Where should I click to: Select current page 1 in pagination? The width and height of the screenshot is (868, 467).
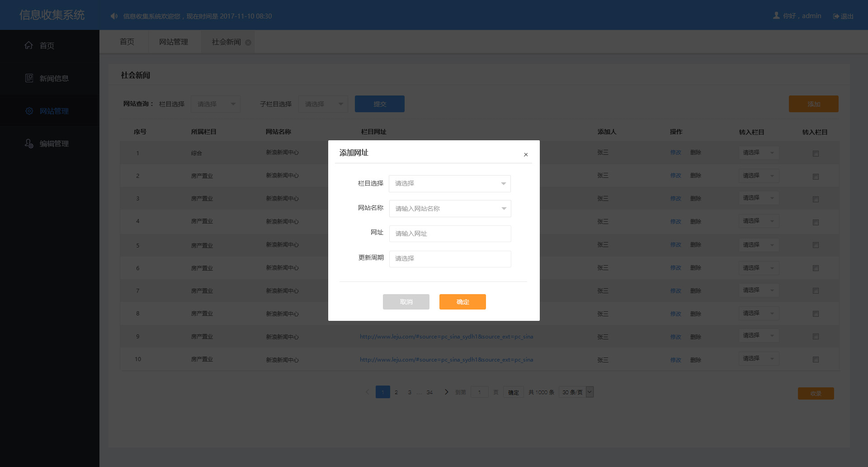pos(383,392)
